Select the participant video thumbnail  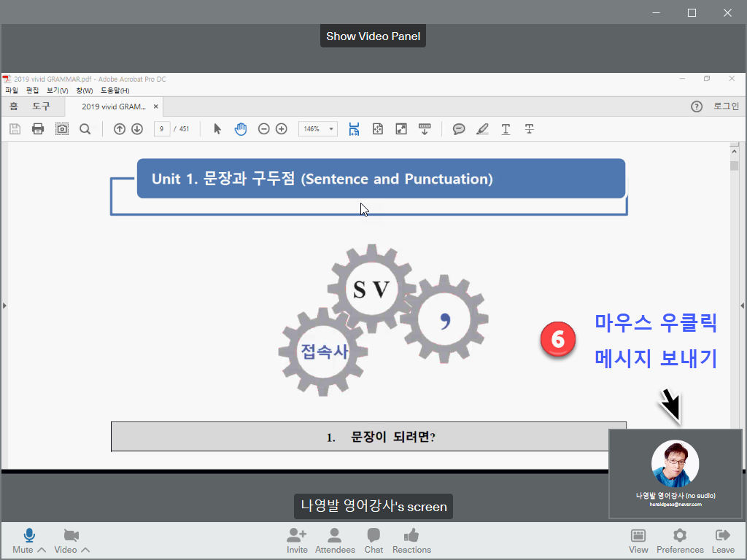(675, 473)
